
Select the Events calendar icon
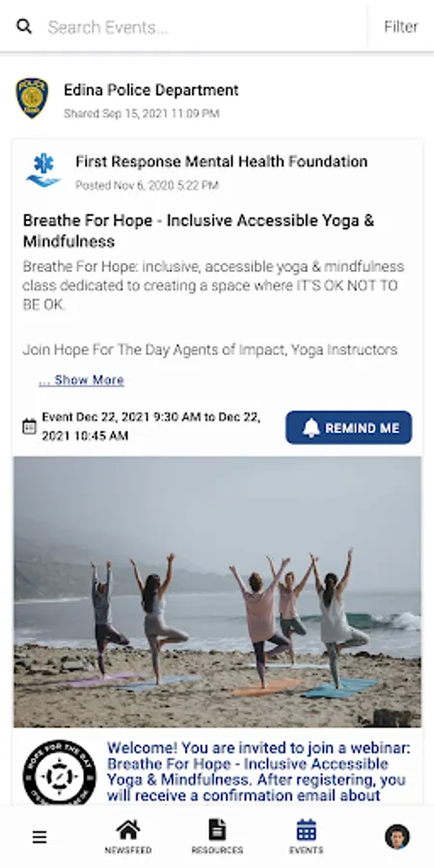(x=306, y=829)
